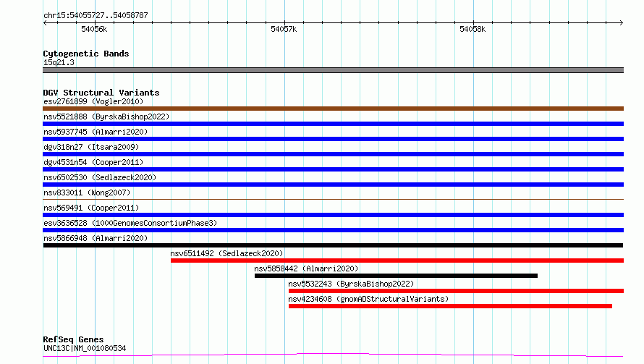The width and height of the screenshot is (644, 364).
Task: Click the red nsv4234608 variant bar
Action: (451, 306)
